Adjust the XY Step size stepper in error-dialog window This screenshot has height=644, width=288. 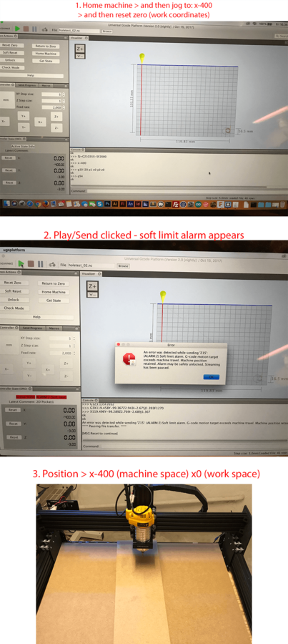[x=74, y=338]
